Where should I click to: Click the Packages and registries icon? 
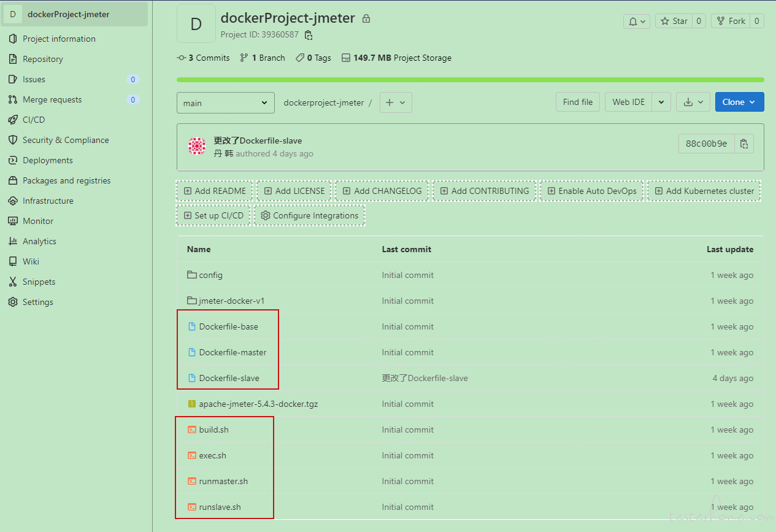(x=12, y=180)
